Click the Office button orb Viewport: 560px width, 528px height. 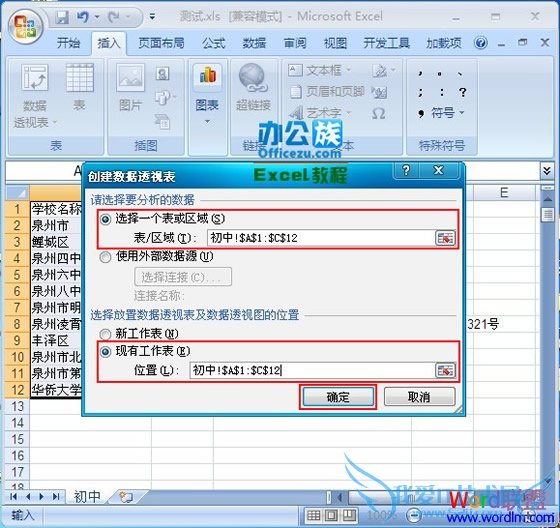pos(25,27)
